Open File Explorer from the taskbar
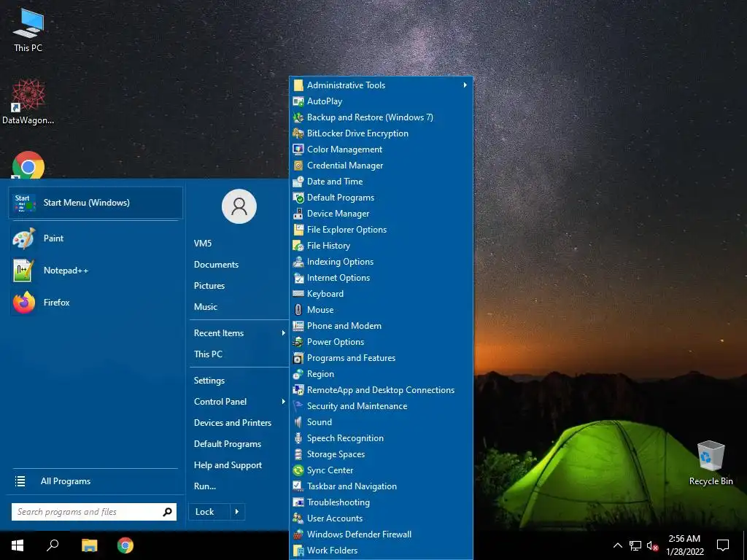 coord(89,545)
